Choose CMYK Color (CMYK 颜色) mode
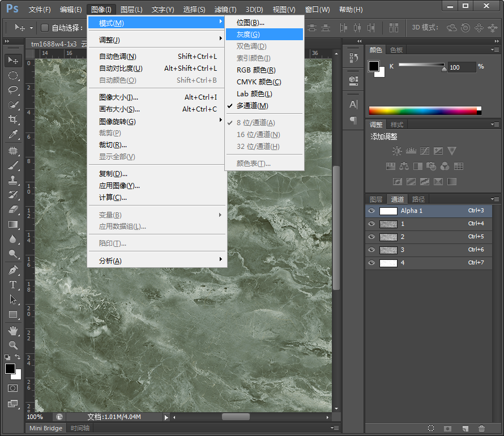The height and width of the screenshot is (436, 504). coord(264,82)
